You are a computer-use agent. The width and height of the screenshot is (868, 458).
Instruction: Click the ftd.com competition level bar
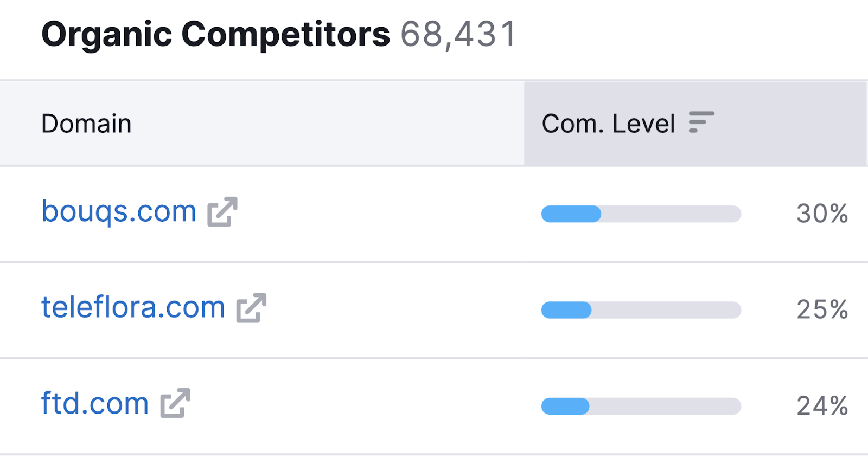pos(641,406)
